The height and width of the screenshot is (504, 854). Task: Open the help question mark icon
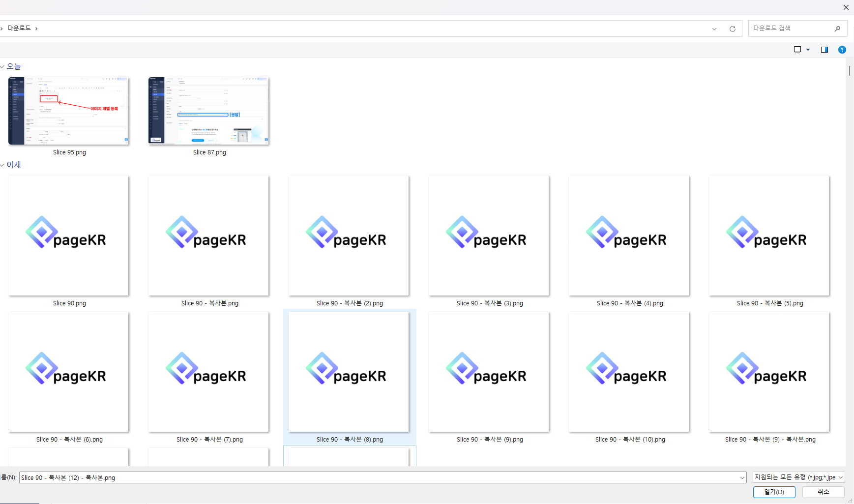(x=842, y=50)
